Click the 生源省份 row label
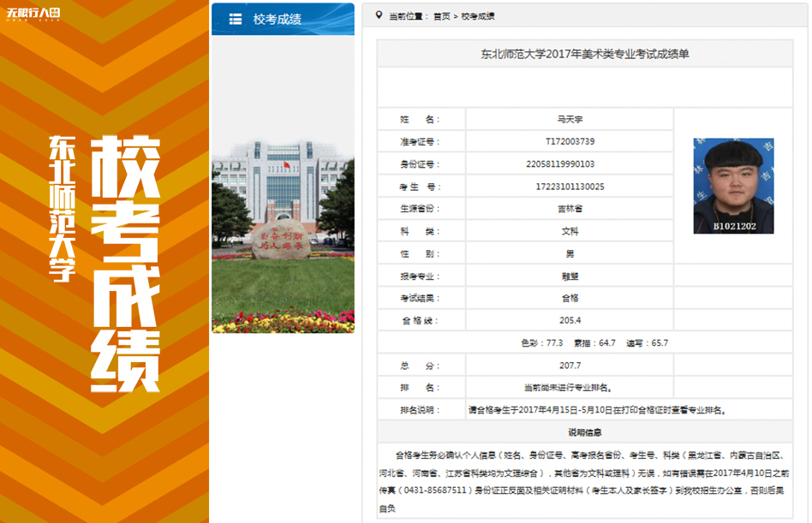This screenshot has width=812, height=523. pyautogui.click(x=420, y=209)
